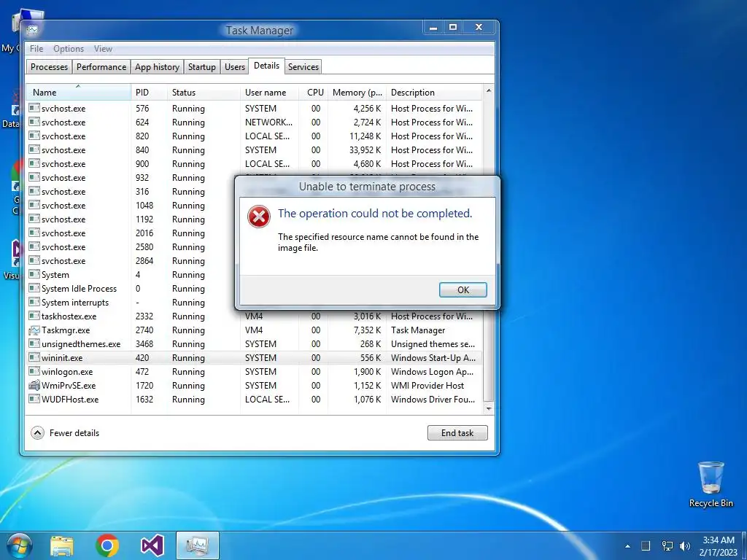Select svchost.exe row with PID 576
The height and width of the screenshot is (560, 747).
click(x=255, y=109)
